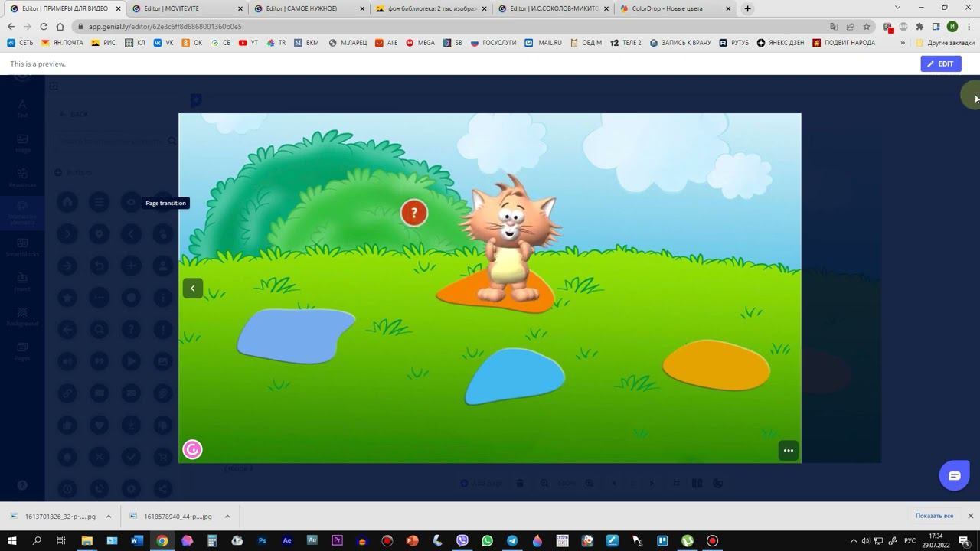
Task: Click the EDIT button in the preview bar
Action: coord(940,64)
